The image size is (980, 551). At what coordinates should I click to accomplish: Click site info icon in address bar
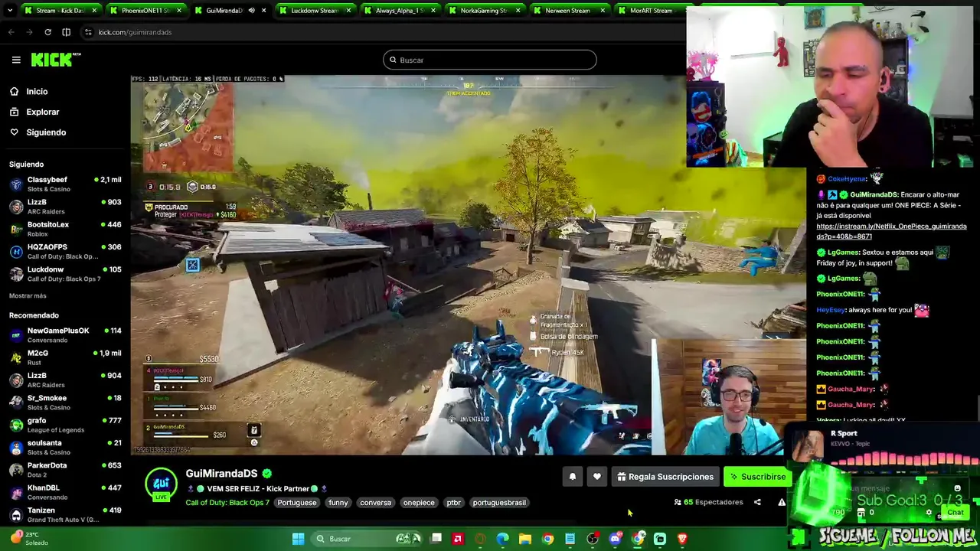(88, 32)
